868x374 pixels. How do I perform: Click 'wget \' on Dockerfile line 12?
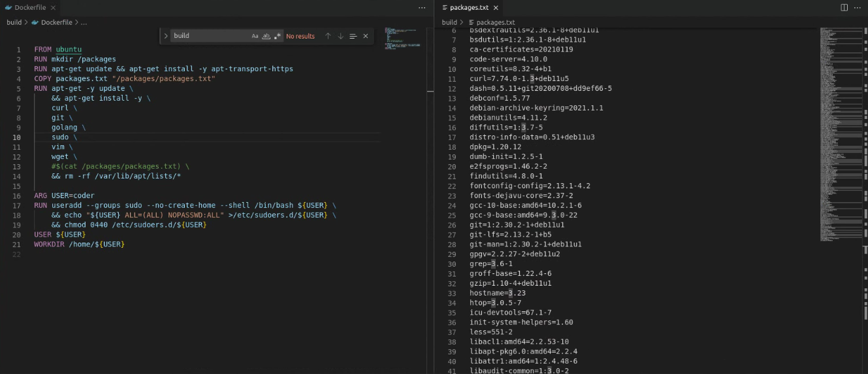point(64,157)
